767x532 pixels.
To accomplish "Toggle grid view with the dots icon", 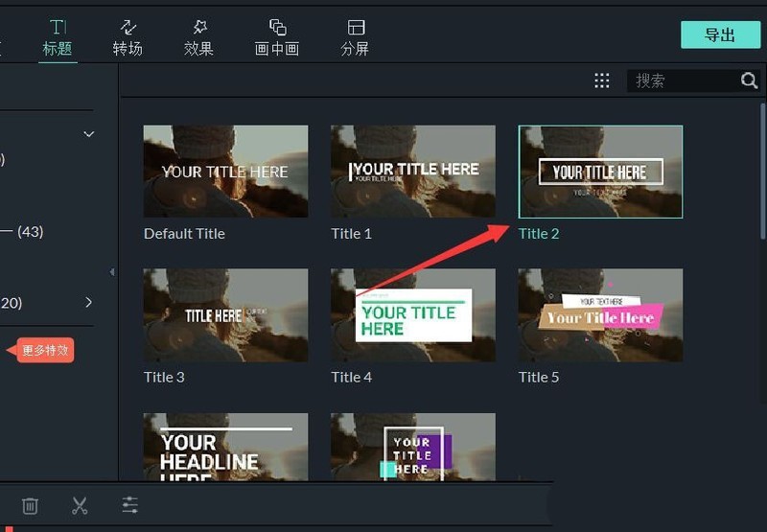I will (602, 81).
